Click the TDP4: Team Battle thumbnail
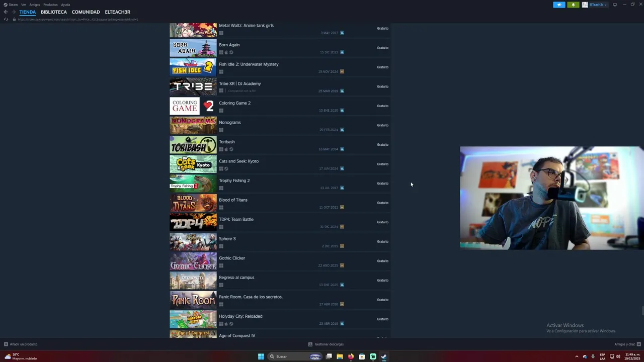This screenshot has height=362, width=644. 193,222
